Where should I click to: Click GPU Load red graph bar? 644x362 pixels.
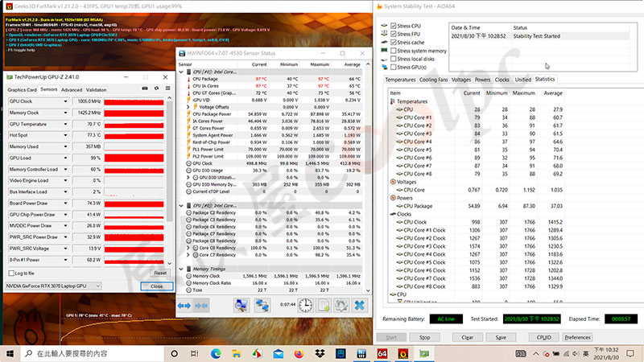pos(134,158)
